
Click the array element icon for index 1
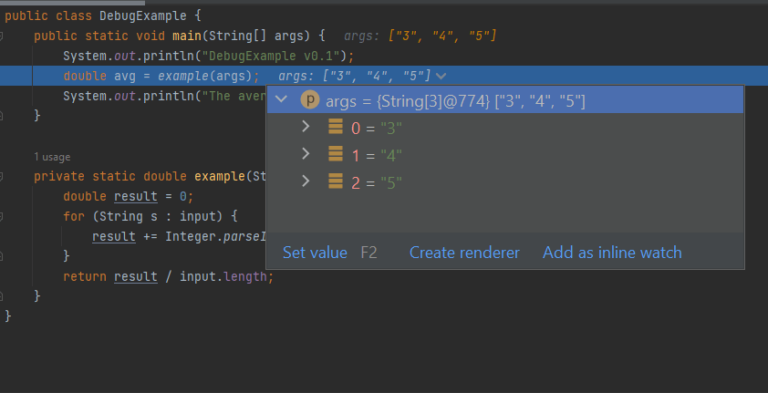tap(336, 154)
